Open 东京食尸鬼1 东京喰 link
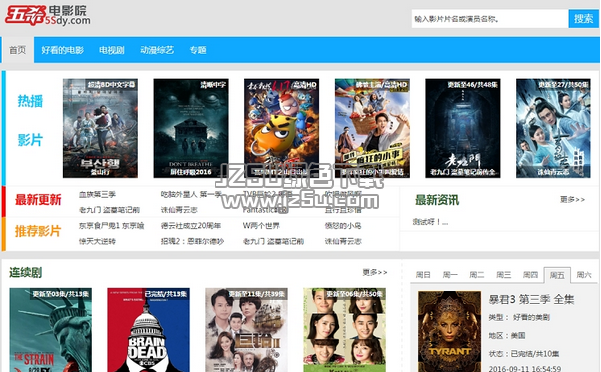 (112, 226)
